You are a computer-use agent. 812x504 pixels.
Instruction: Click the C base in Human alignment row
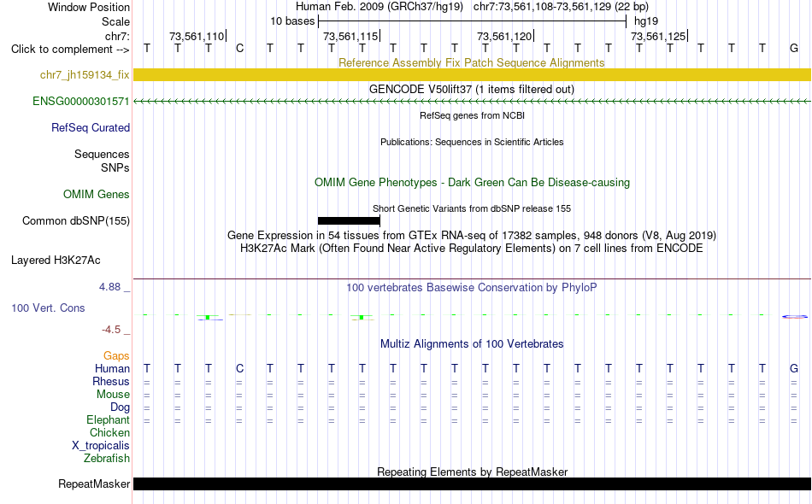click(239, 368)
